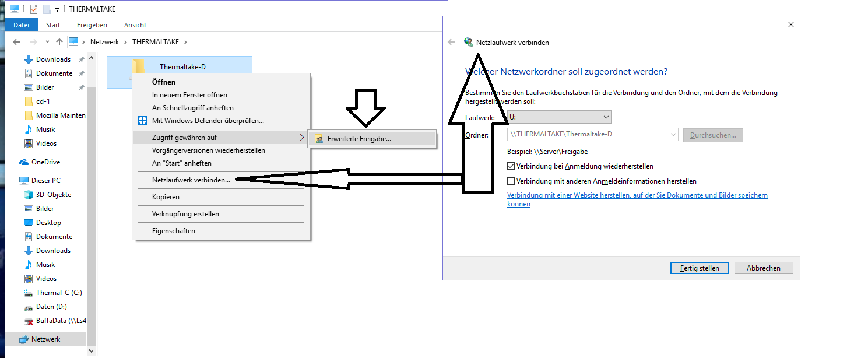Click the back arrow in Netzlaufwerk dialog
The image size is (868, 358).
(451, 42)
